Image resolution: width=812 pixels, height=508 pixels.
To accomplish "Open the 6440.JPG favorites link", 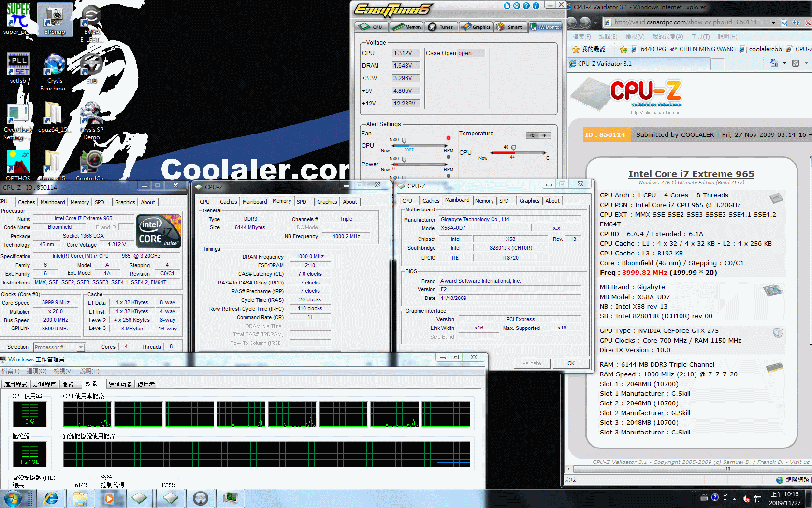I will click(x=649, y=49).
